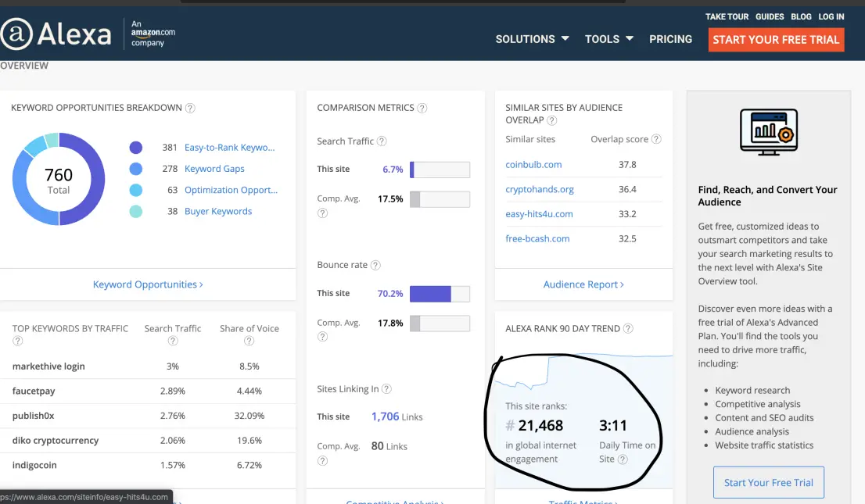
Task: Open coinbulb.com similar site
Action: pyautogui.click(x=533, y=164)
